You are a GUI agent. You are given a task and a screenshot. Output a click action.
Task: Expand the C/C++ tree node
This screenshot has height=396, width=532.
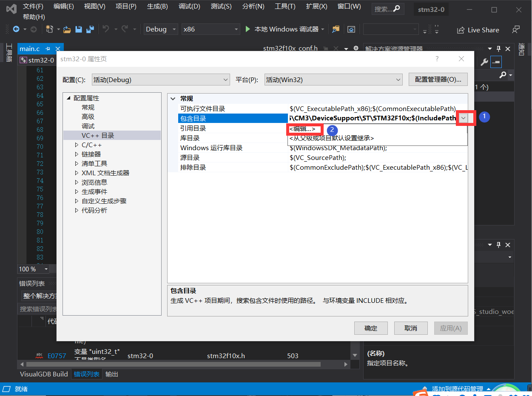77,145
